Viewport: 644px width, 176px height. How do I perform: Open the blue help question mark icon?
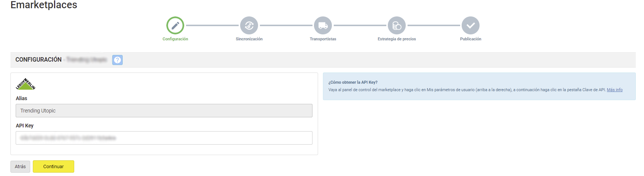tap(117, 60)
